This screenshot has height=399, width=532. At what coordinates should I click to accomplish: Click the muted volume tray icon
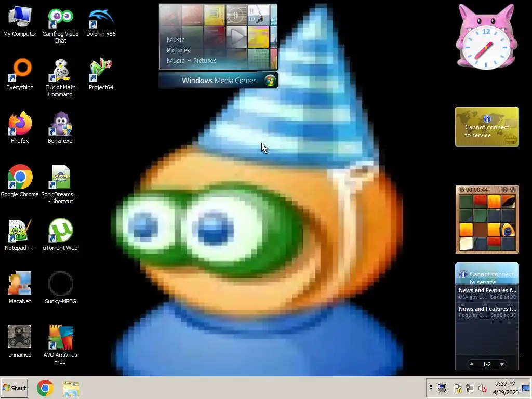click(483, 388)
